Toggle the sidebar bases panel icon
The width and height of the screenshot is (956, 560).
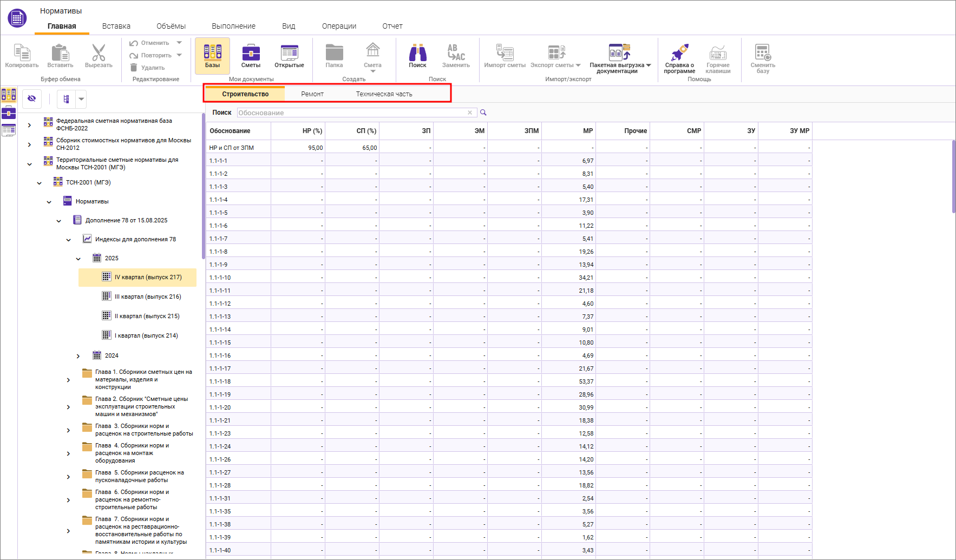pyautogui.click(x=9, y=95)
